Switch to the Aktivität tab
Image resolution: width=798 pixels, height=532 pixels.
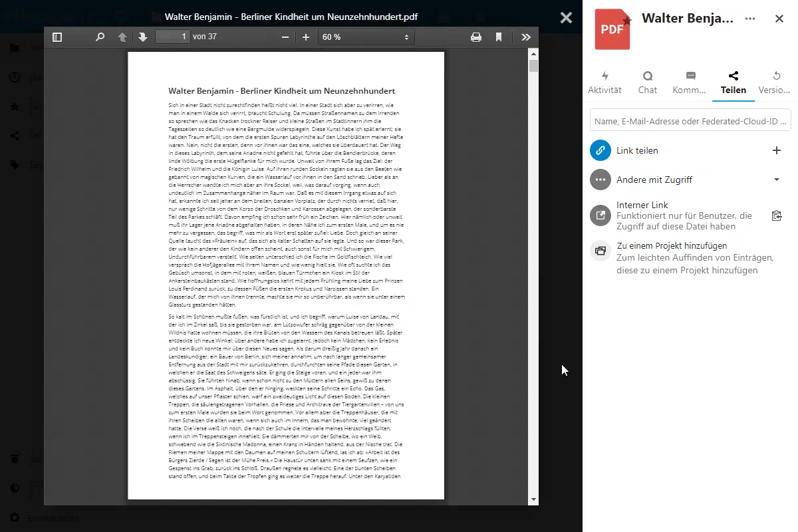[604, 83]
